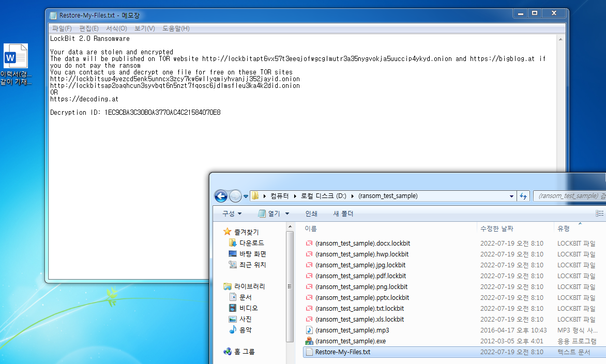Click the Explorer forward navigation arrow
Image resolution: width=606 pixels, height=364 pixels.
pyautogui.click(x=235, y=196)
